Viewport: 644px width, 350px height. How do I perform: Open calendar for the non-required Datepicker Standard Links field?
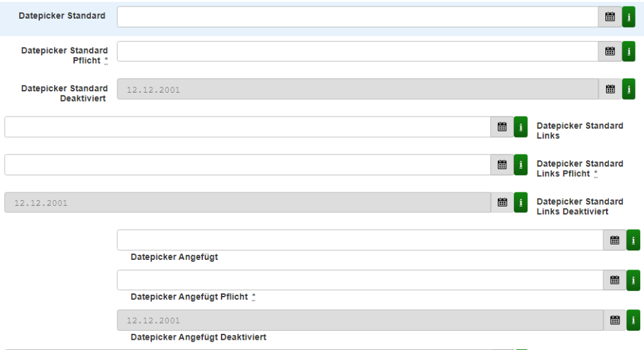(x=502, y=127)
